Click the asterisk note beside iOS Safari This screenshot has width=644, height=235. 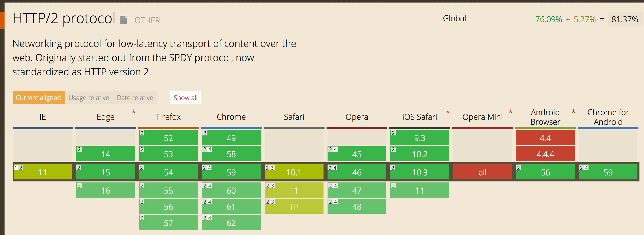coord(448,112)
